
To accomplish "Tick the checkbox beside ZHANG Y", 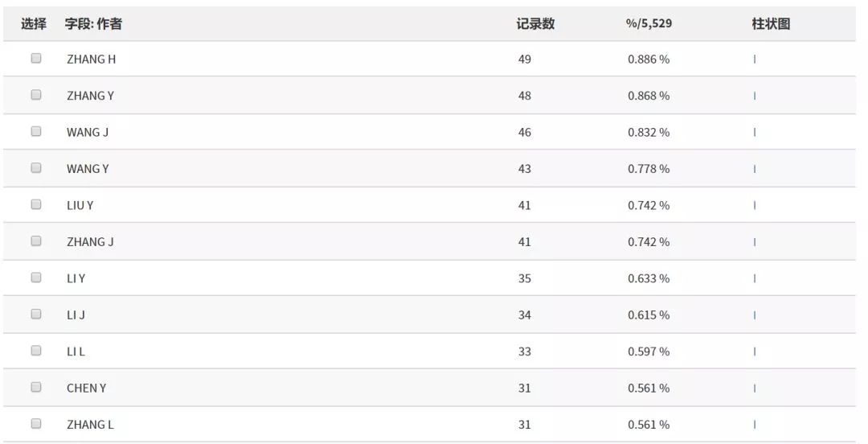I will [x=36, y=95].
